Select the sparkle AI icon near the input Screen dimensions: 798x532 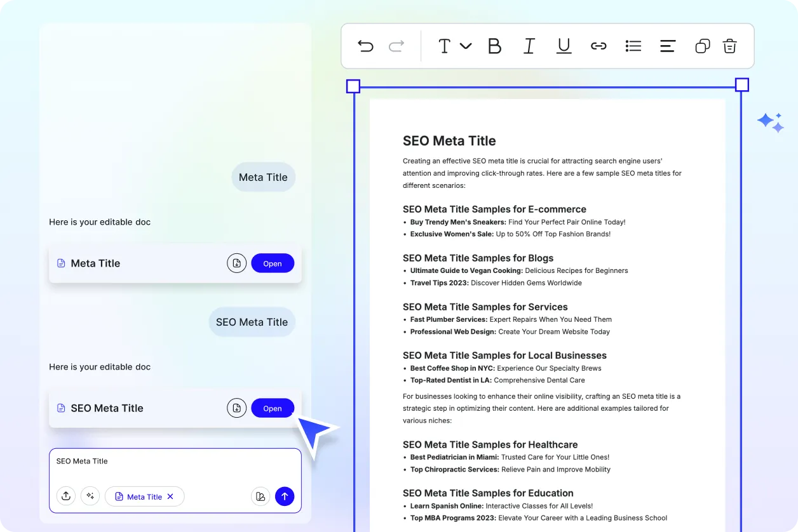click(x=90, y=496)
